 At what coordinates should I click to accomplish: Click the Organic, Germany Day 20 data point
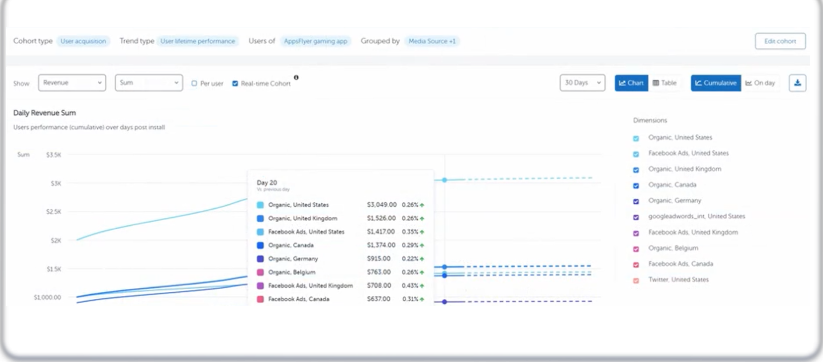[x=445, y=302]
